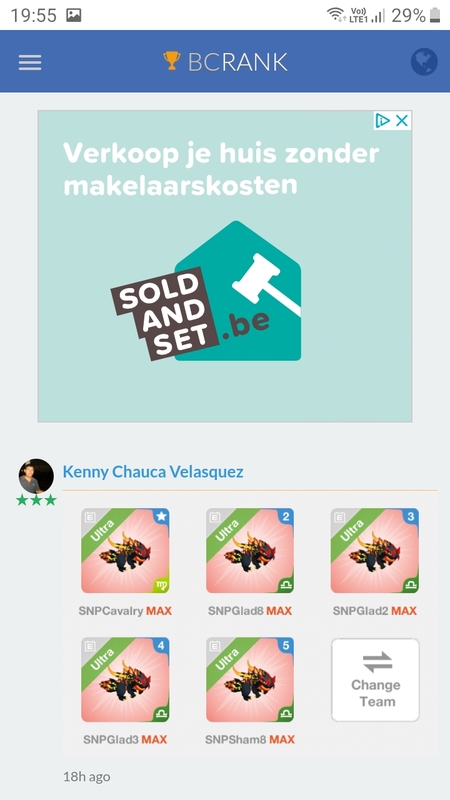This screenshot has height=800, width=450.
Task: Tap the Libra badge on SNPGlad8 card
Action: 287,584
